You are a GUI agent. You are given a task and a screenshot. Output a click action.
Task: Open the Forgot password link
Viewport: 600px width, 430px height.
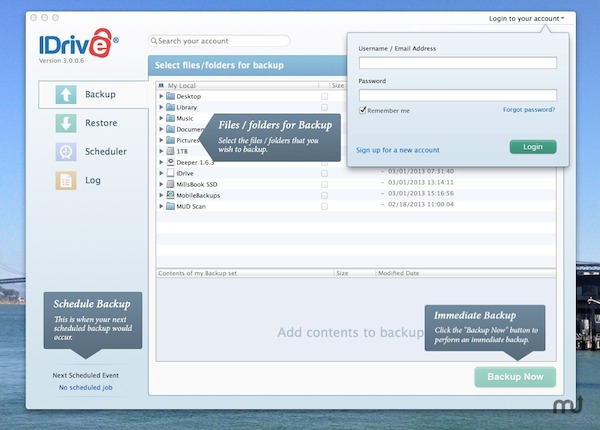tap(529, 110)
